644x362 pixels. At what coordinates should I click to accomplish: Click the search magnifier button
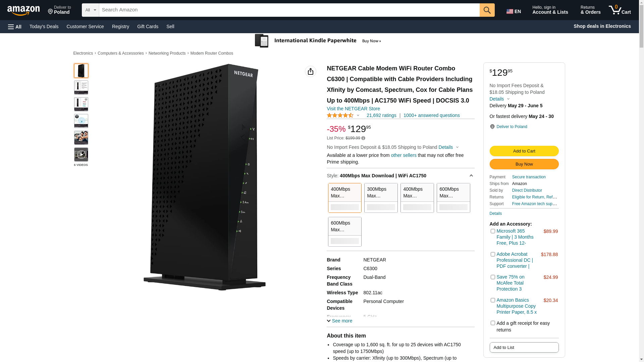tap(487, 10)
